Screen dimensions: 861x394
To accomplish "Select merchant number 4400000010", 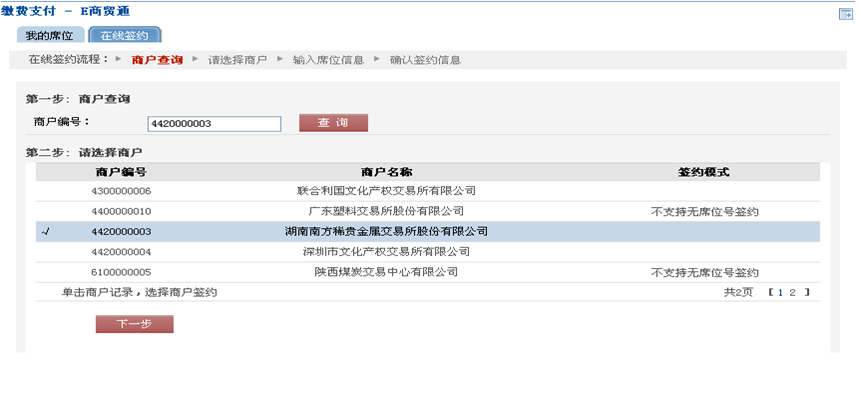I will click(121, 212).
